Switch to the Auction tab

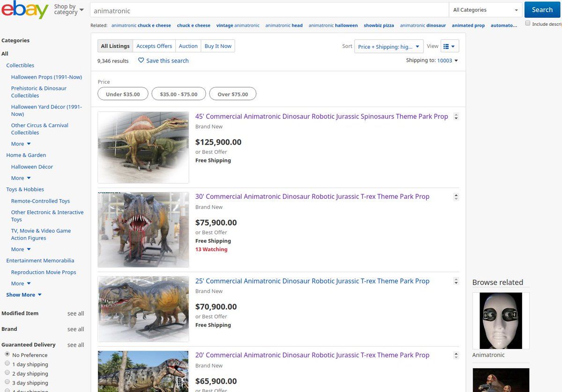188,46
